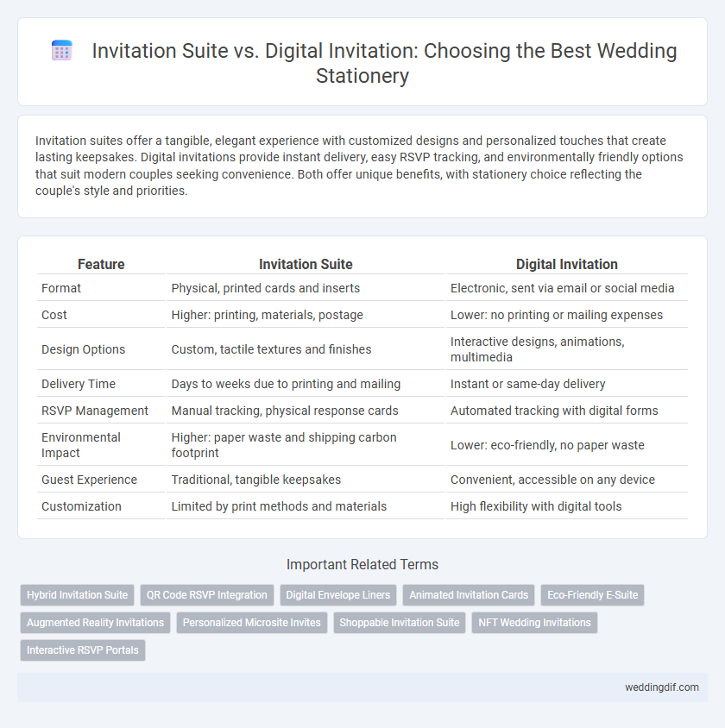725x728 pixels.
Task: Select the Guest Experience row label
Action: coord(89,480)
